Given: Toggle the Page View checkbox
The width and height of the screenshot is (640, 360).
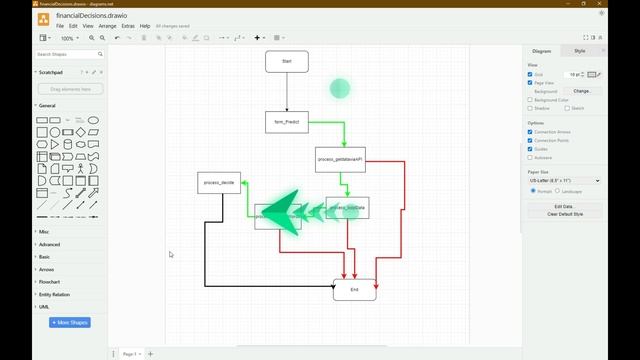Looking at the screenshot, I should (530, 82).
